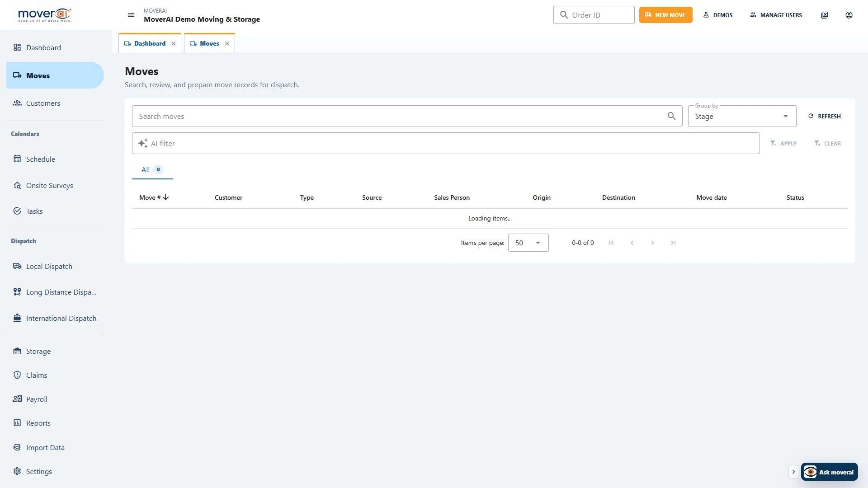Sort by the Customer column header

pos(228,197)
